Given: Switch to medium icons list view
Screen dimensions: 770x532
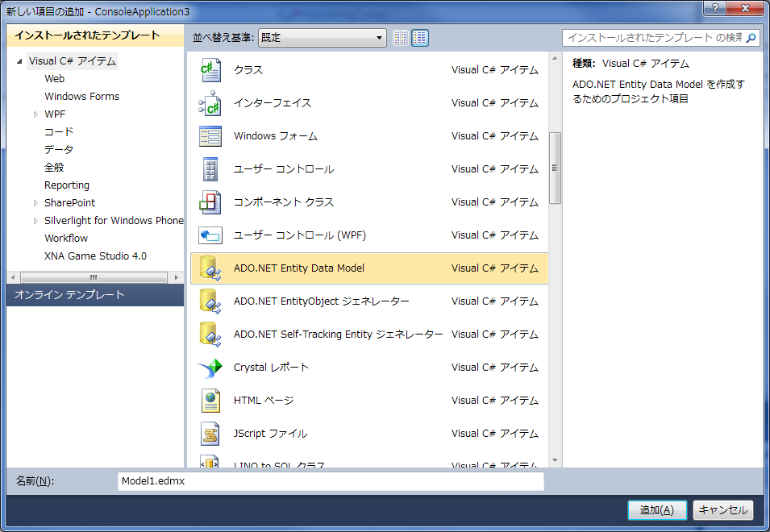Looking at the screenshot, I should pyautogui.click(x=420, y=38).
